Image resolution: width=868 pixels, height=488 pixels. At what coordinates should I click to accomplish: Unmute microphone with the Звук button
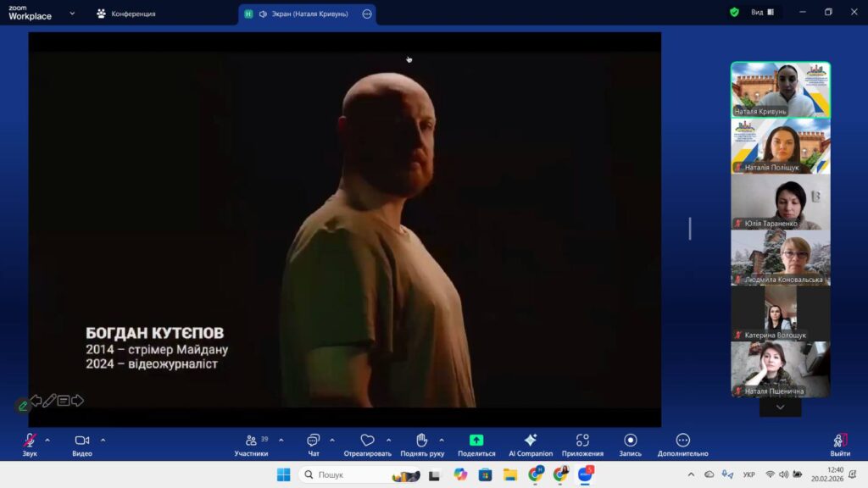point(30,441)
